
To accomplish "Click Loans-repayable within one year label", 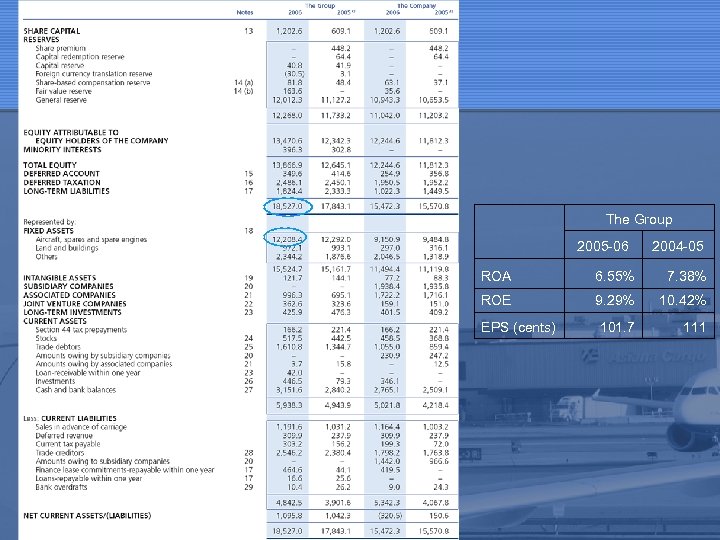I will (x=89, y=478).
